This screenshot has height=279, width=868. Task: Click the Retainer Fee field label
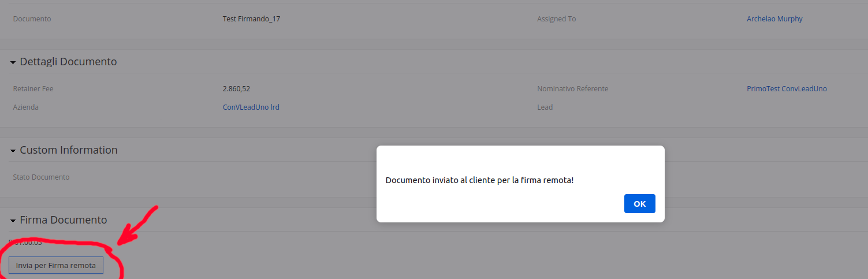(33, 89)
